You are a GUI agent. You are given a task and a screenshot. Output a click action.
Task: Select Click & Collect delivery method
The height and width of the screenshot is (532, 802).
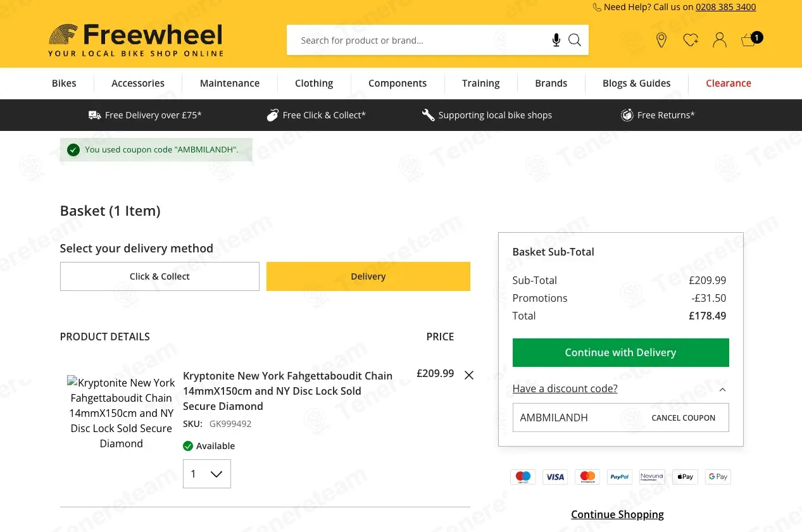coord(160,276)
